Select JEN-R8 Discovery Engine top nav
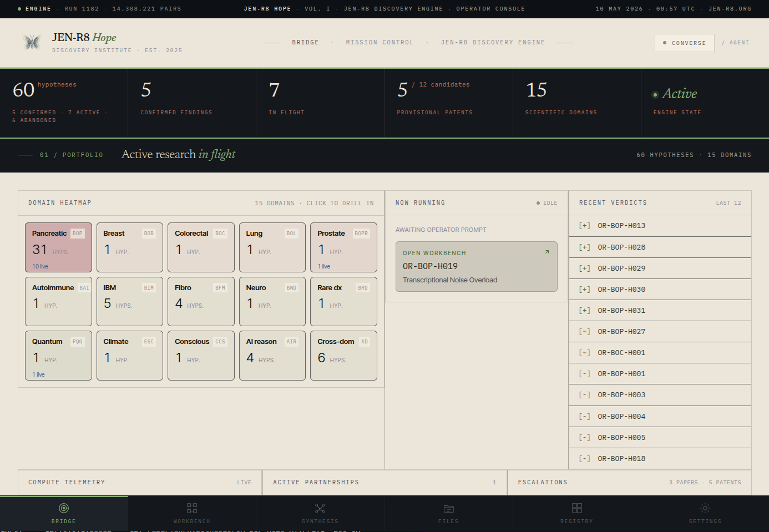Screen dimensions: 769x532 (x=493, y=42)
